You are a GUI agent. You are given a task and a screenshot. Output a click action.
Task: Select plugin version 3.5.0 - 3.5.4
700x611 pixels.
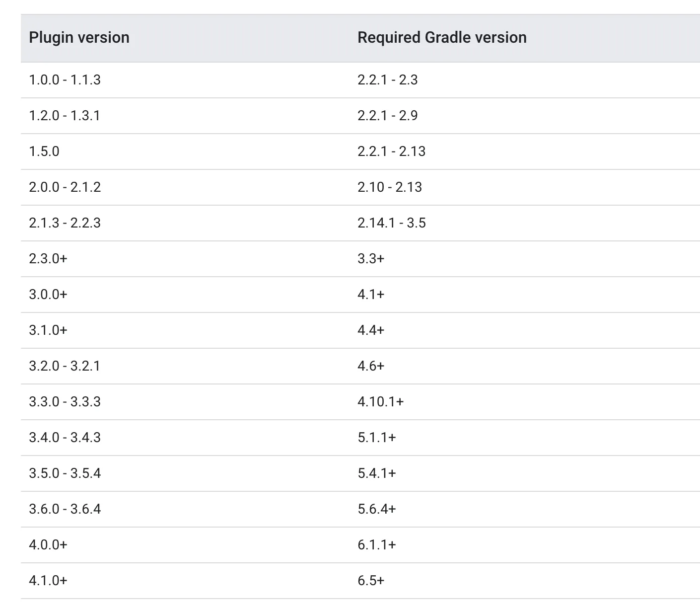click(x=65, y=473)
